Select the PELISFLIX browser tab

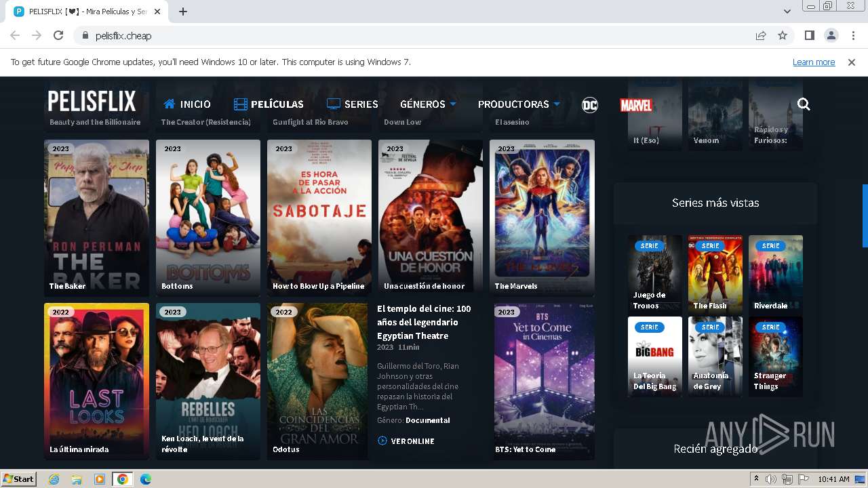point(88,12)
